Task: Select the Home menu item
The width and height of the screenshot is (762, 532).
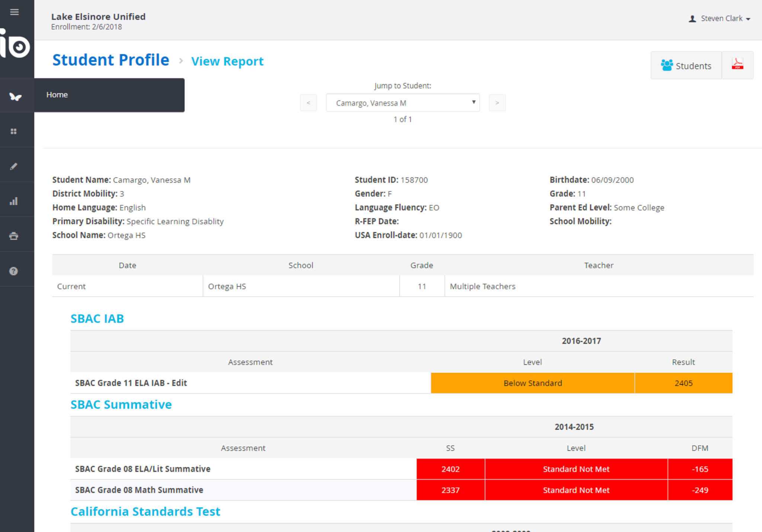Action: (57, 95)
